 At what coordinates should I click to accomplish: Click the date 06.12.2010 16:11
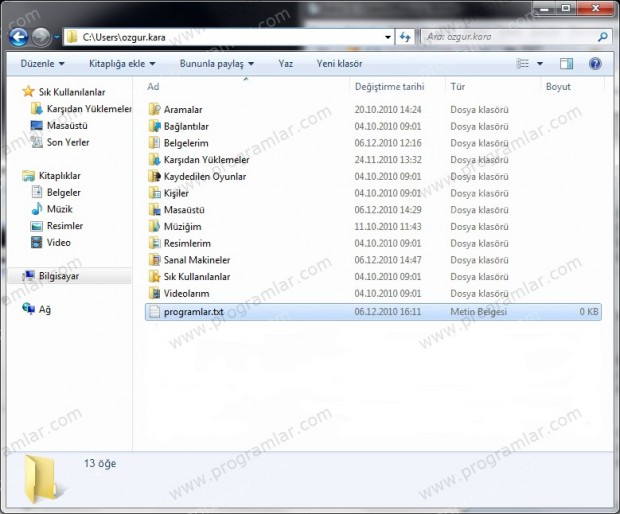click(388, 312)
